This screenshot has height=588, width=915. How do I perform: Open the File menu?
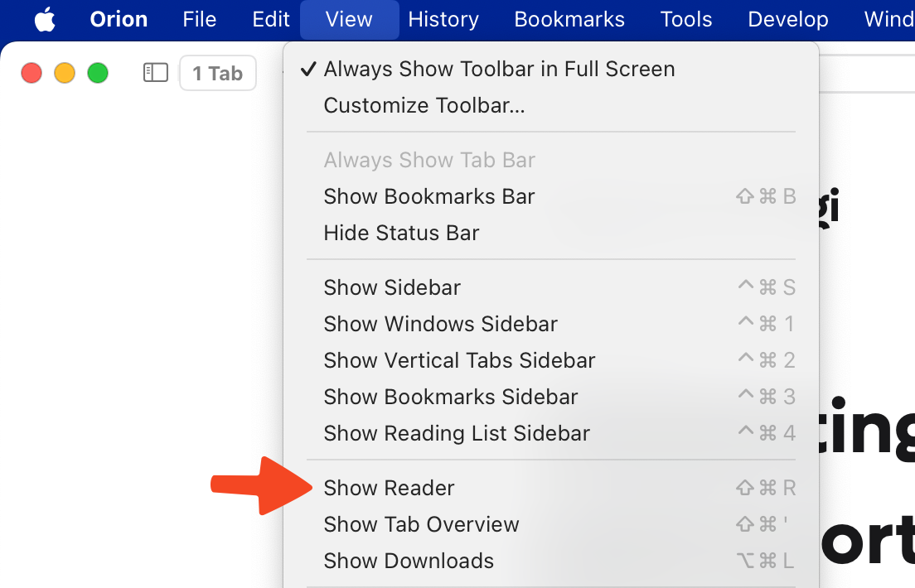point(200,19)
